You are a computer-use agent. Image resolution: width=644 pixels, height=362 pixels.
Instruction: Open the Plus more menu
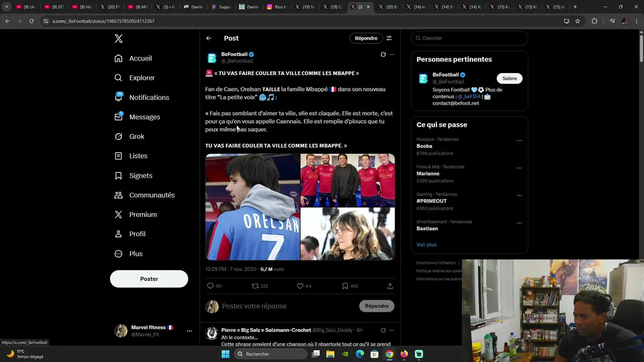[128, 254]
